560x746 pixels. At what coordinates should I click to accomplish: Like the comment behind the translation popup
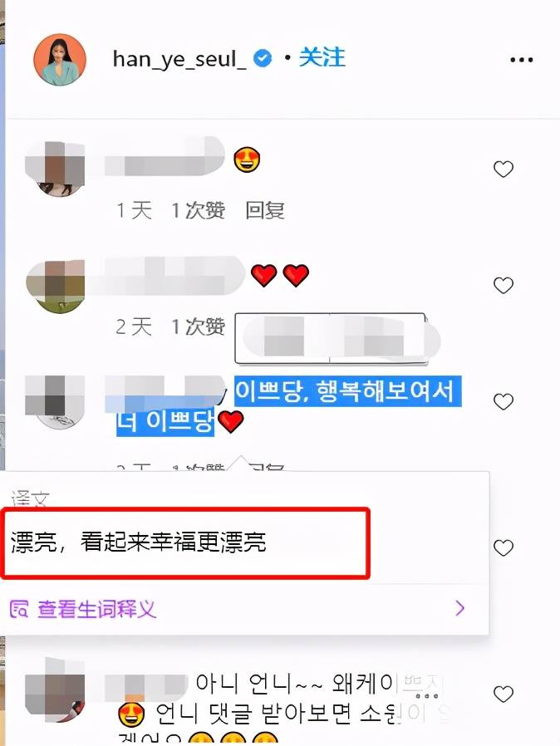(503, 547)
